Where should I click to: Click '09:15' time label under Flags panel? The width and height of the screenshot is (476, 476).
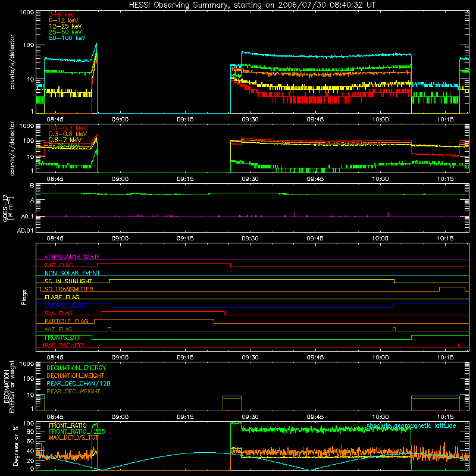click(x=185, y=358)
